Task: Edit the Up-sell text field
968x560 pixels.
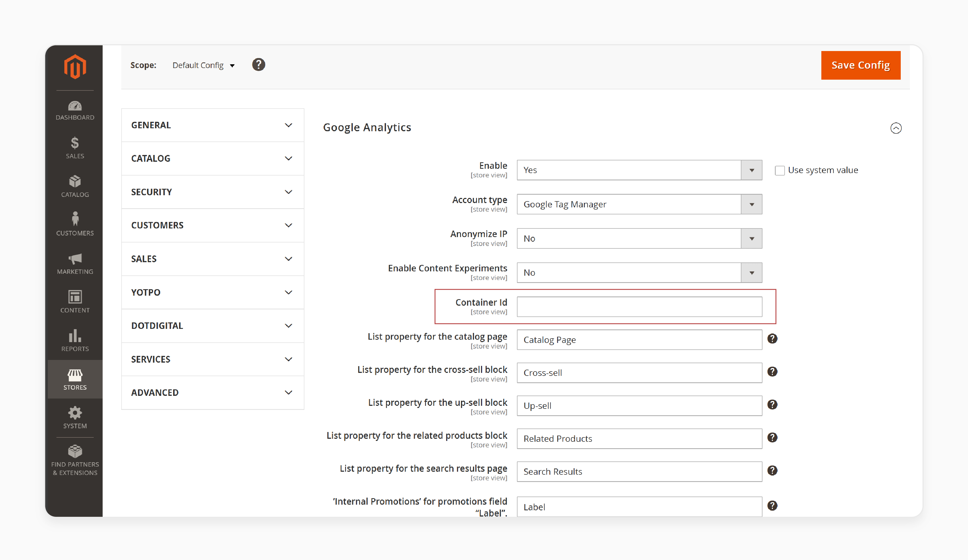Action: click(640, 406)
